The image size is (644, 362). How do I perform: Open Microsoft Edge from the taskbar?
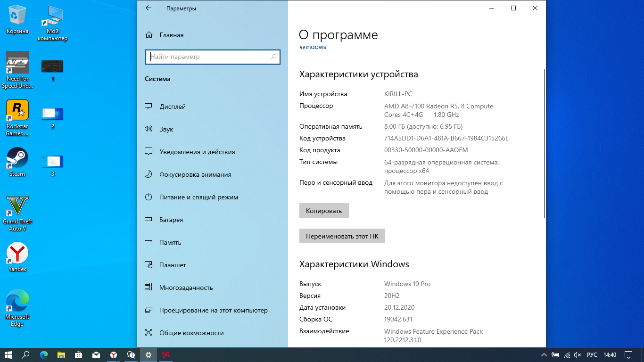coord(44,354)
